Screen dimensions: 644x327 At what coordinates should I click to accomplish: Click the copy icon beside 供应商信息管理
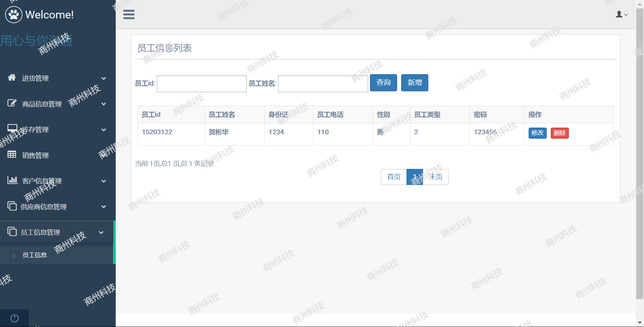point(12,206)
